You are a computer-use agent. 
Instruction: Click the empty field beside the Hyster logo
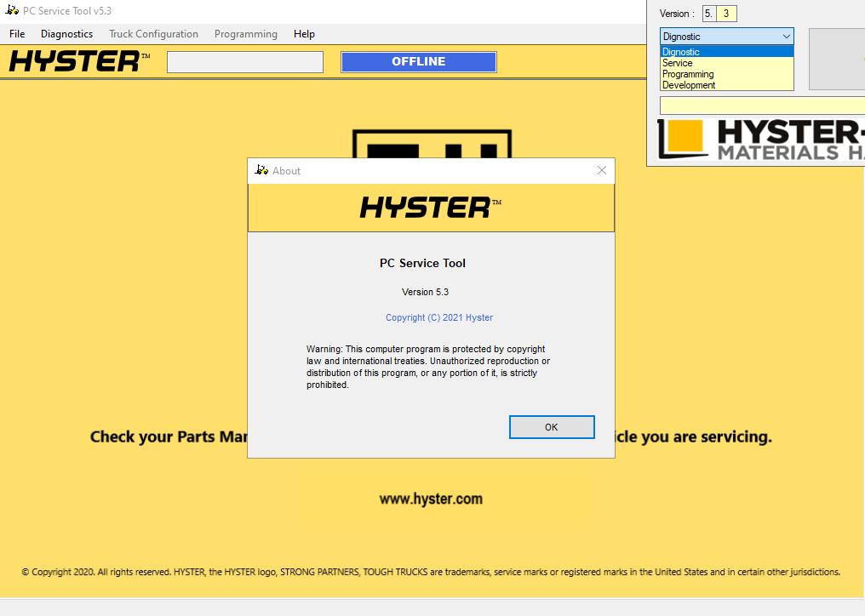coord(244,62)
